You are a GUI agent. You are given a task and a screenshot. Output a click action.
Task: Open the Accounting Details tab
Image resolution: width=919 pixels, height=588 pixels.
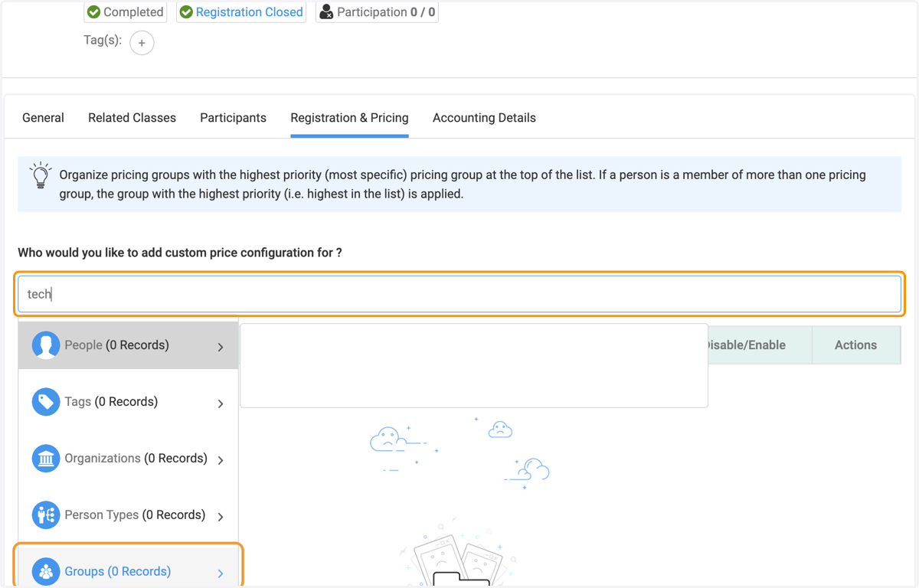pos(484,118)
